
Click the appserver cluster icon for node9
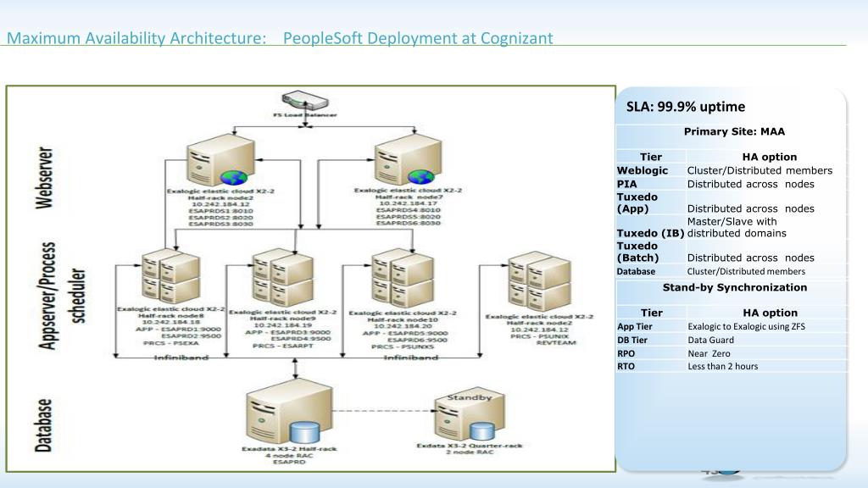coord(283,277)
